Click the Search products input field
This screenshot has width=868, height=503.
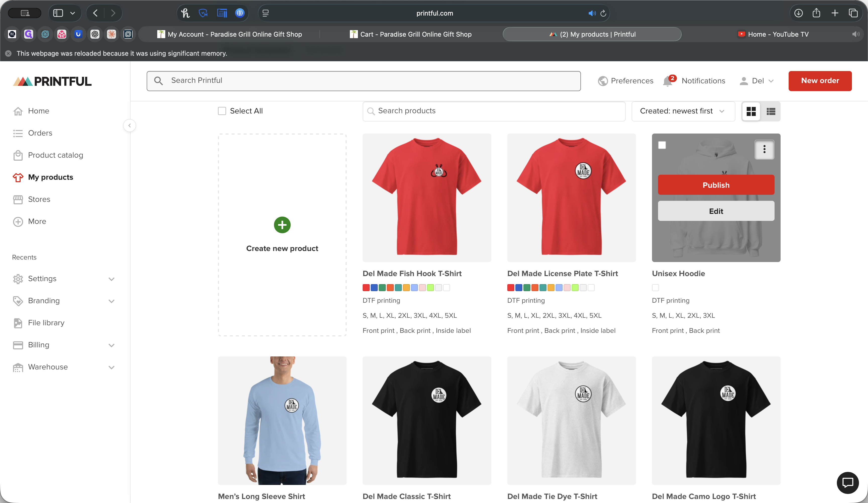click(494, 111)
